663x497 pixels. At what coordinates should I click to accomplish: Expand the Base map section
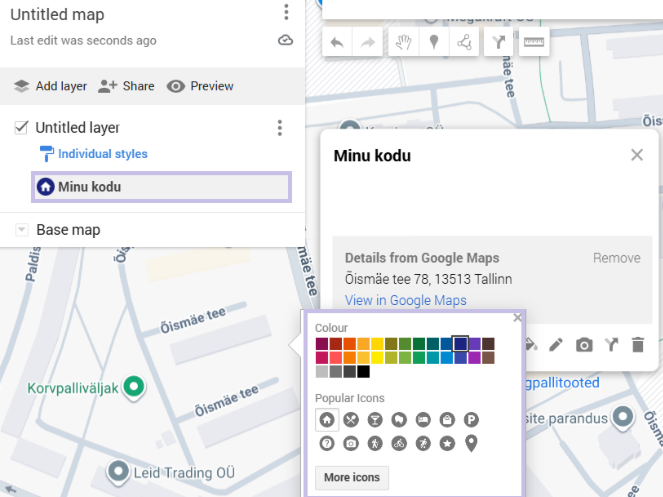(x=21, y=230)
